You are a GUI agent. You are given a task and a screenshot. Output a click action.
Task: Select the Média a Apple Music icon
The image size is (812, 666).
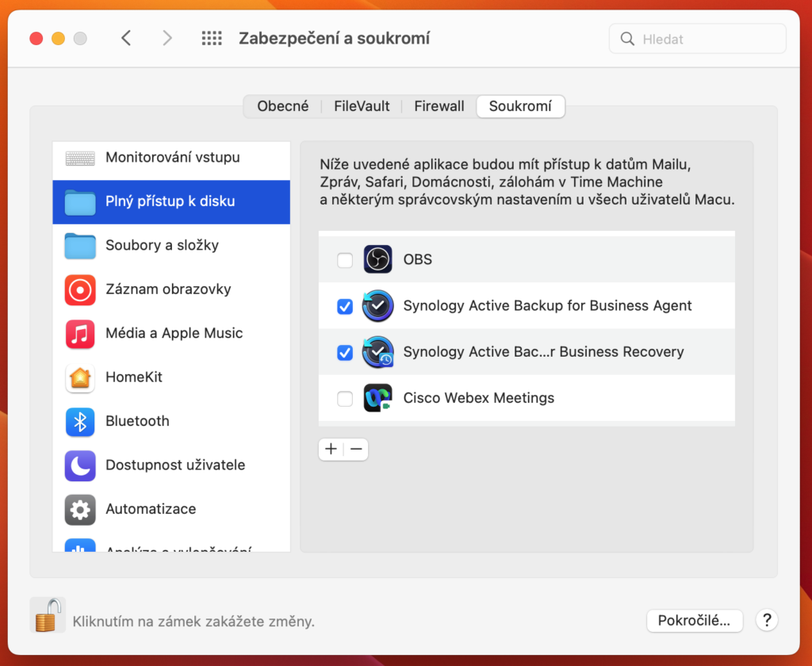[x=80, y=334]
